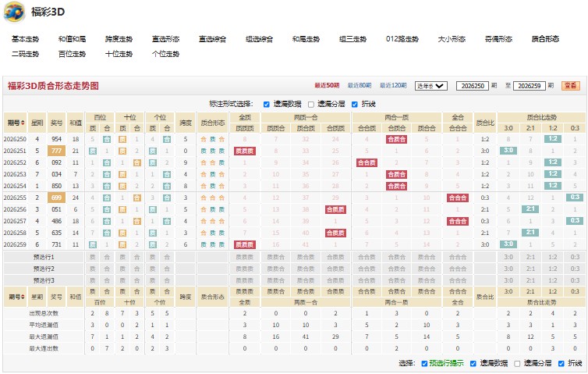
Task: Toggle 折线 checkbox in bottom 选择 row
Action: pyautogui.click(x=561, y=364)
